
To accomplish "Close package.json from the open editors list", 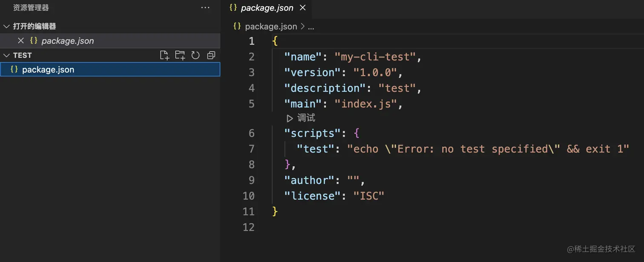I will [x=20, y=41].
